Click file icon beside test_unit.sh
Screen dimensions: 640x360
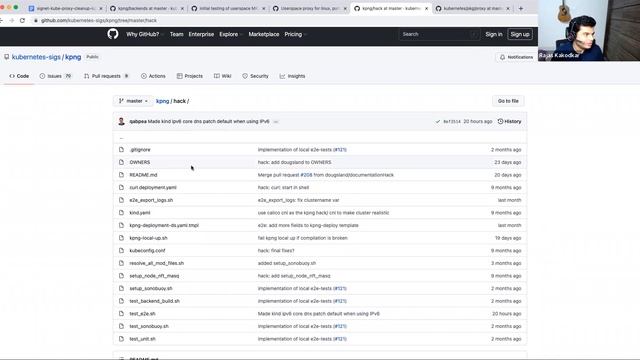coord(121,339)
